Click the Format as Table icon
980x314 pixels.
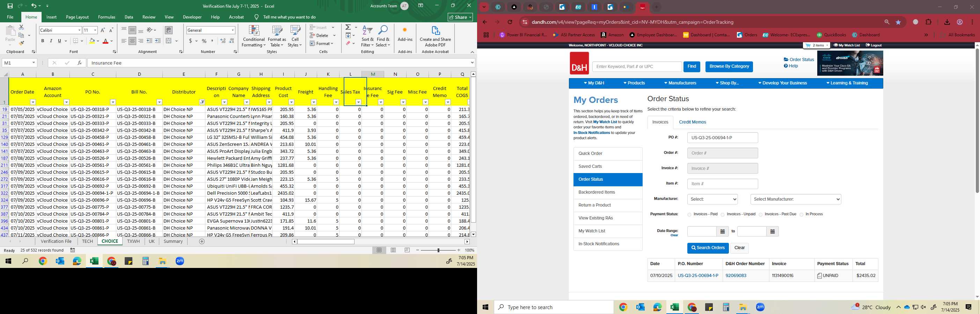coord(277,37)
